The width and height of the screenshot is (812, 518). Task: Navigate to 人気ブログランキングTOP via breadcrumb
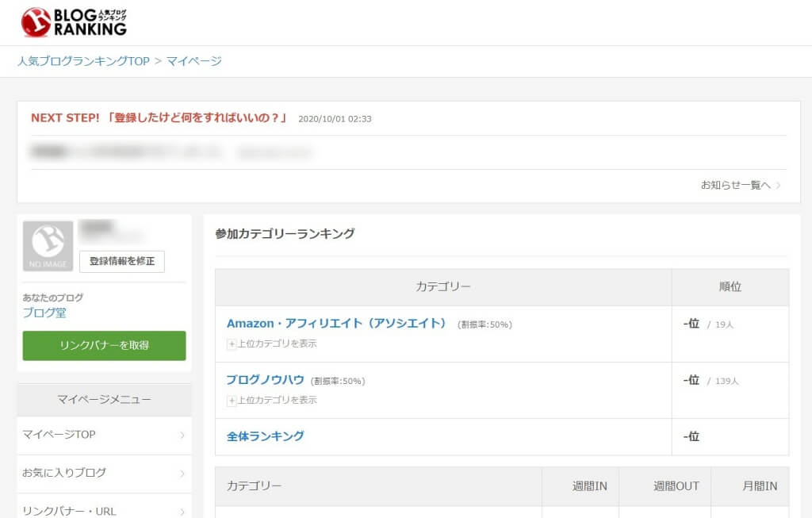[x=85, y=61]
